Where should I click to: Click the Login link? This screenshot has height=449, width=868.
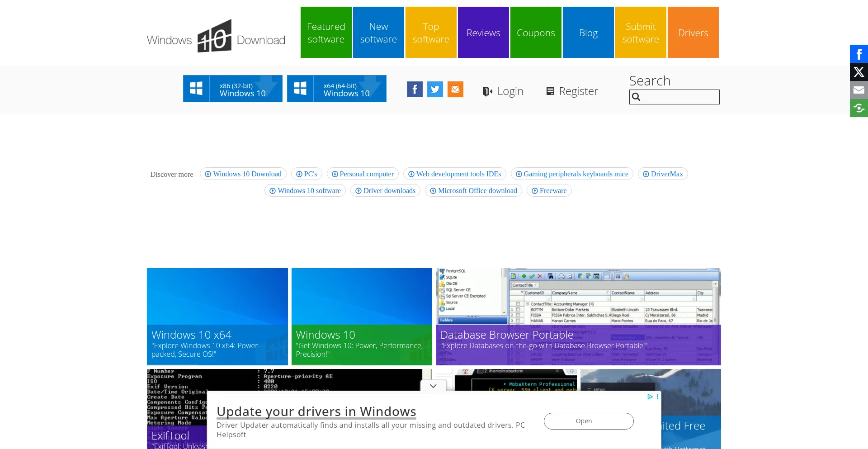(503, 91)
